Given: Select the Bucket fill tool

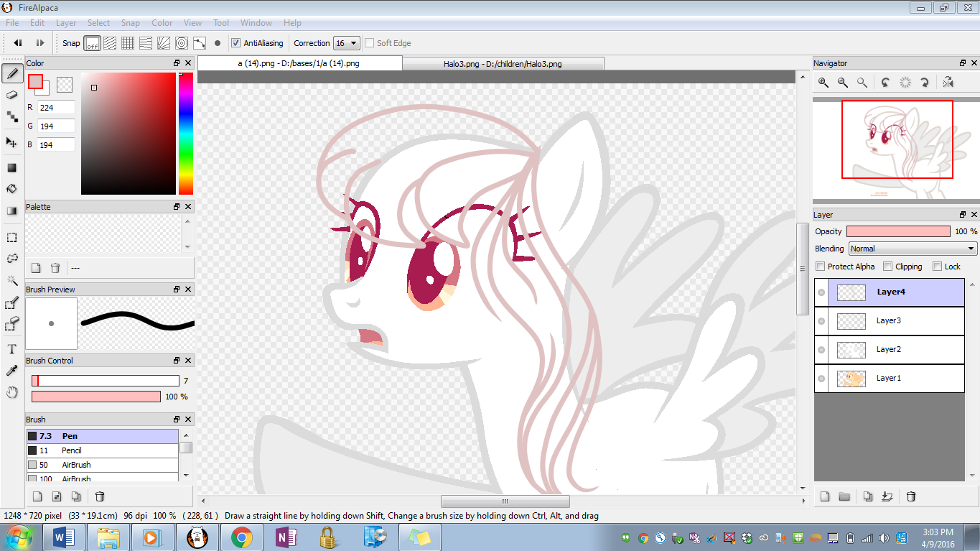Looking at the screenshot, I should (x=12, y=189).
